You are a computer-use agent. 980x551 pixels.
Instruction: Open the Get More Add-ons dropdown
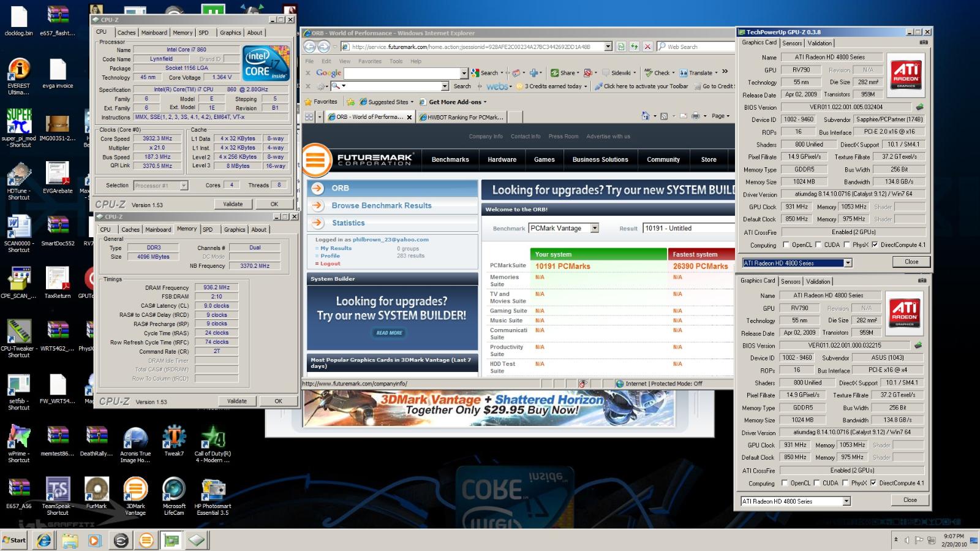pyautogui.click(x=485, y=102)
